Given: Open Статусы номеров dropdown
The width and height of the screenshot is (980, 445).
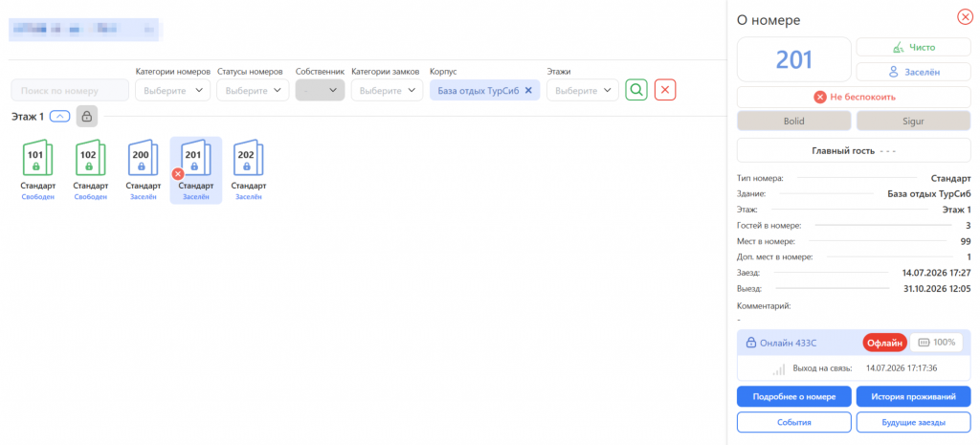Looking at the screenshot, I should tap(253, 90).
